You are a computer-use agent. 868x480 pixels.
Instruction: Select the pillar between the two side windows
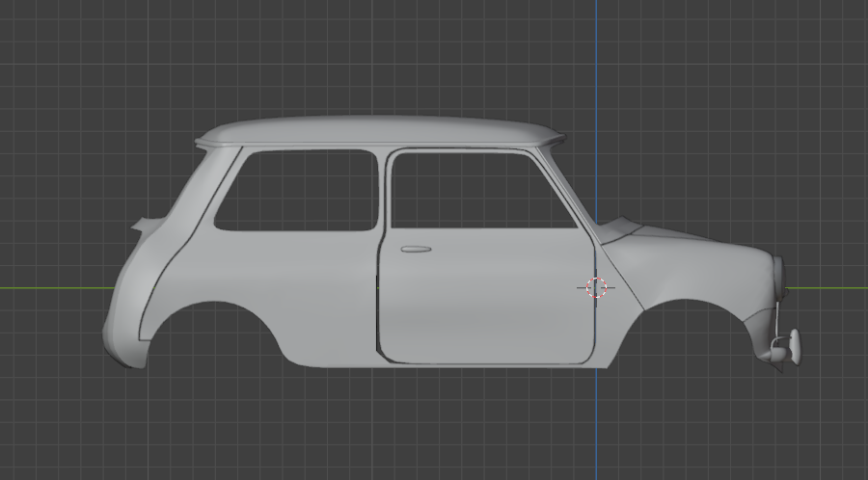click(x=384, y=189)
